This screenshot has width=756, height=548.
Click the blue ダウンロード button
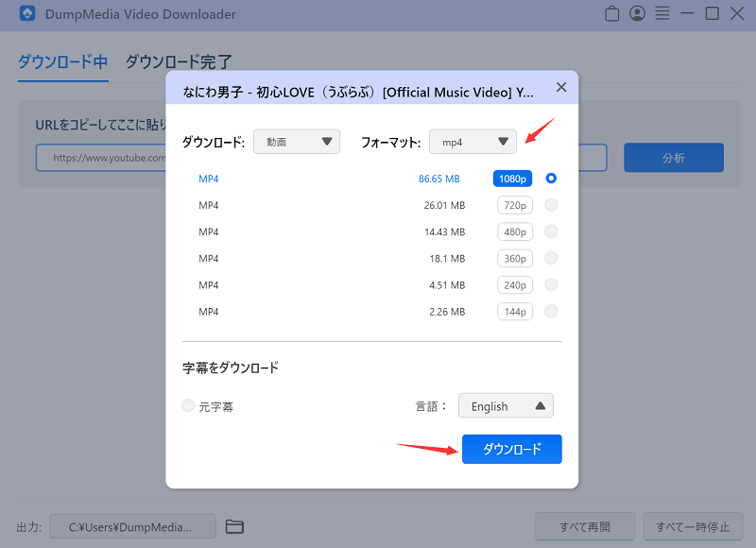[x=512, y=450]
